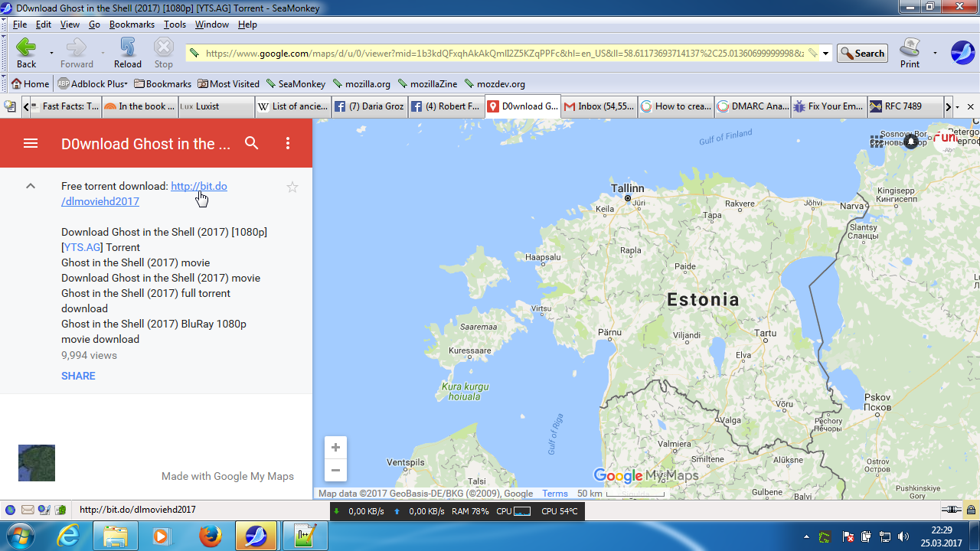Open the Window menu
Image resolution: width=980 pixels, height=551 pixels.
point(211,24)
